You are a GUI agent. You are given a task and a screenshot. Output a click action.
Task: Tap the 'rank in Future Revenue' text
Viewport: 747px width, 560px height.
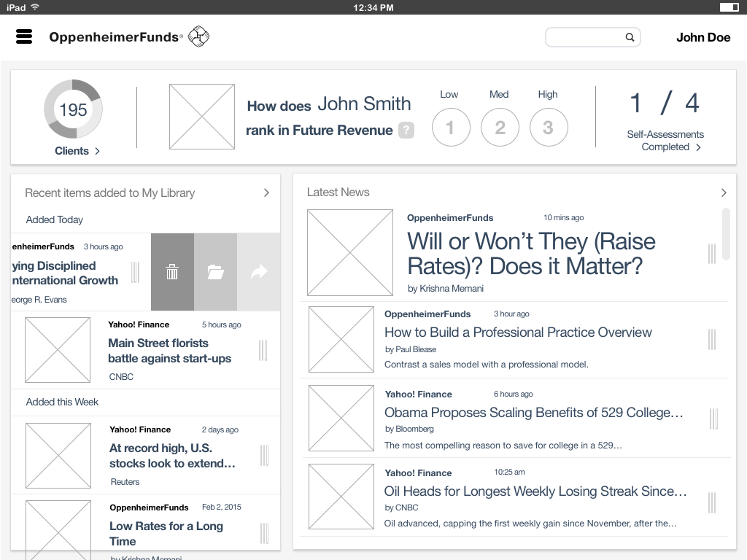(320, 131)
